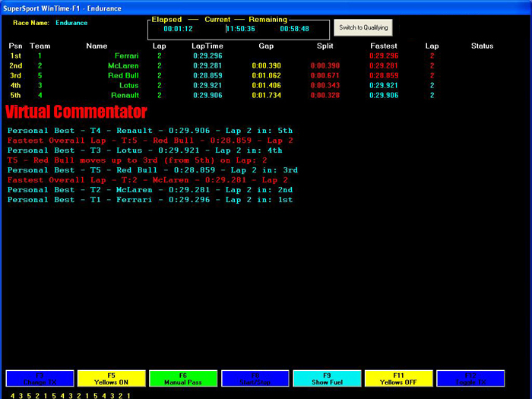Click the Name column header
This screenshot has width=532, height=399.
coord(97,46)
